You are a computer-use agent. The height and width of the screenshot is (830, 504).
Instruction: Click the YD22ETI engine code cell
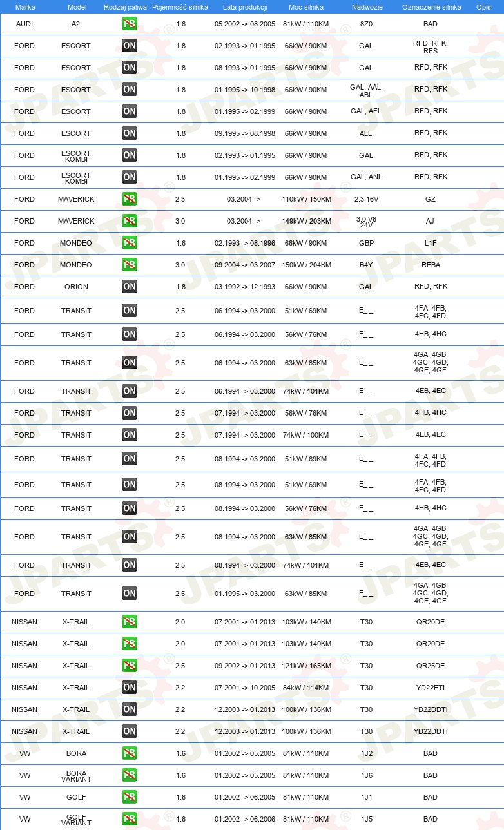click(x=431, y=687)
